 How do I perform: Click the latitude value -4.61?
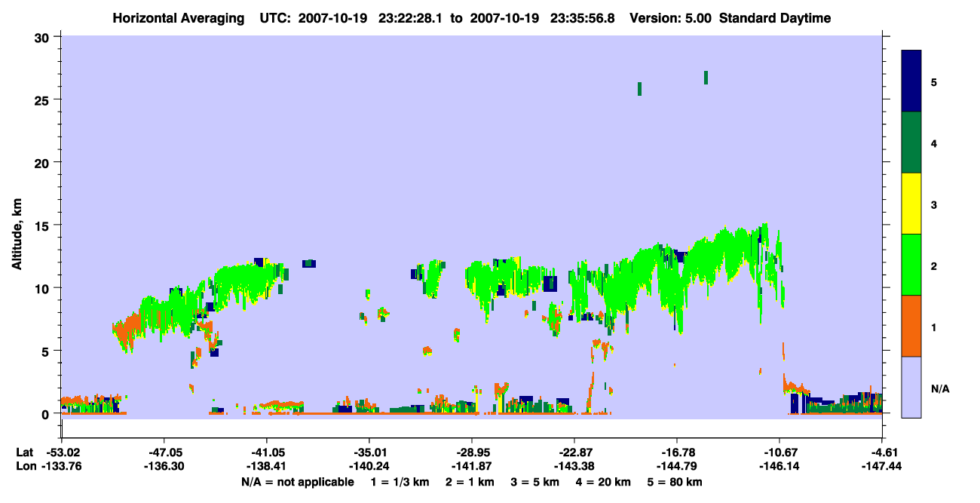[882, 452]
